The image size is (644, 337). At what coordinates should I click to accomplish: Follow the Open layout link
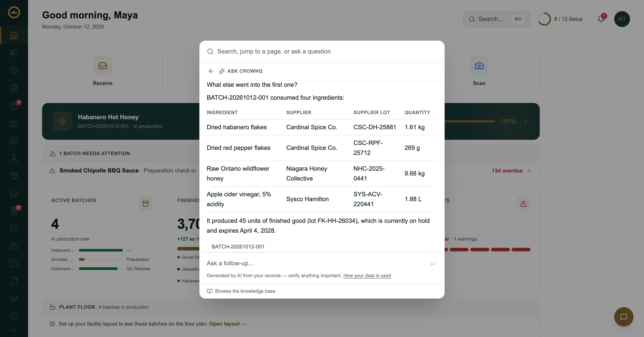point(228,324)
